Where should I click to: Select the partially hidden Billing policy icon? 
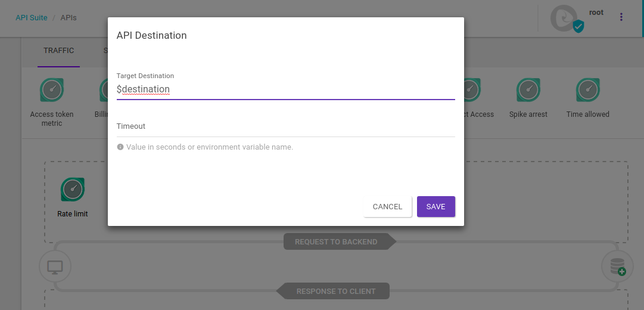[104, 90]
